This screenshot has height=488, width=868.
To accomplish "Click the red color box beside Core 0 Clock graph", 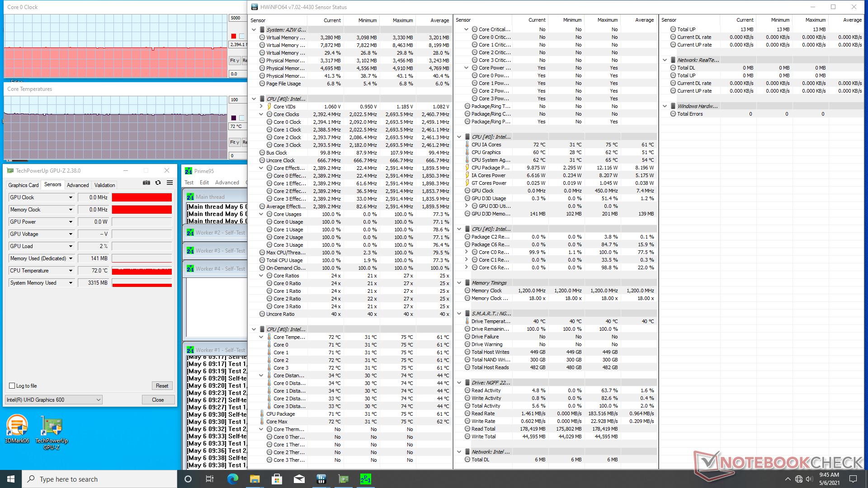I will [233, 36].
